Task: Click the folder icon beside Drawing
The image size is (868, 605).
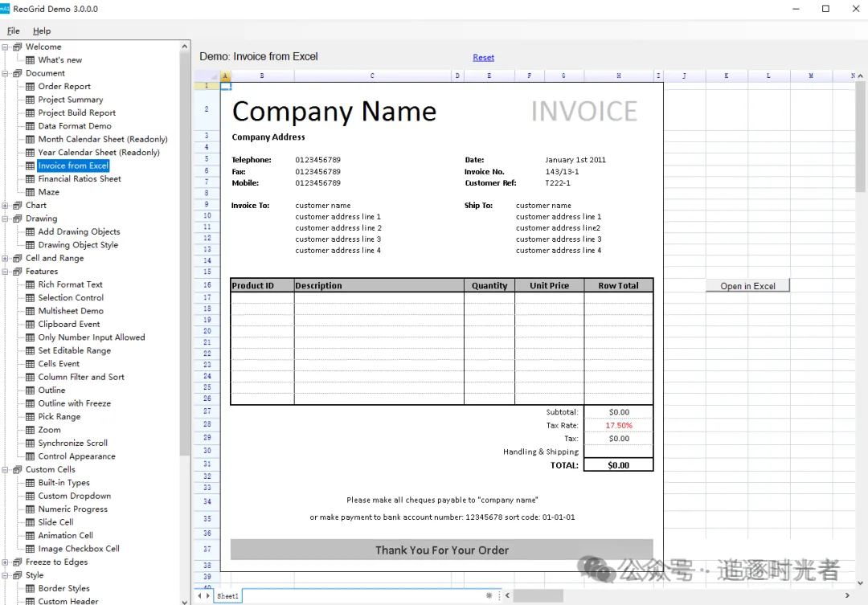Action: click(18, 219)
